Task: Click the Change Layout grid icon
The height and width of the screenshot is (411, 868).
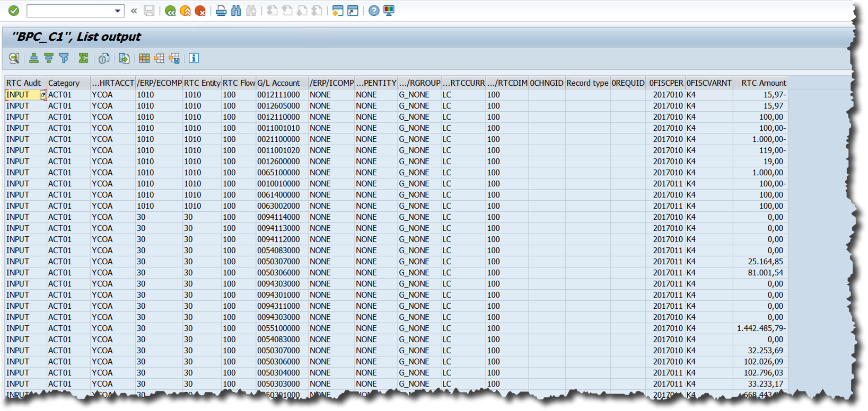Action: pos(144,58)
